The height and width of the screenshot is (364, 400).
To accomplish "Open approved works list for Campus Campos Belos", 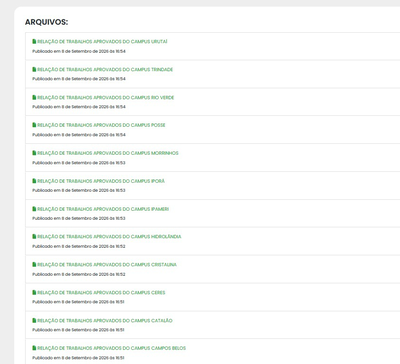I will tap(111, 348).
